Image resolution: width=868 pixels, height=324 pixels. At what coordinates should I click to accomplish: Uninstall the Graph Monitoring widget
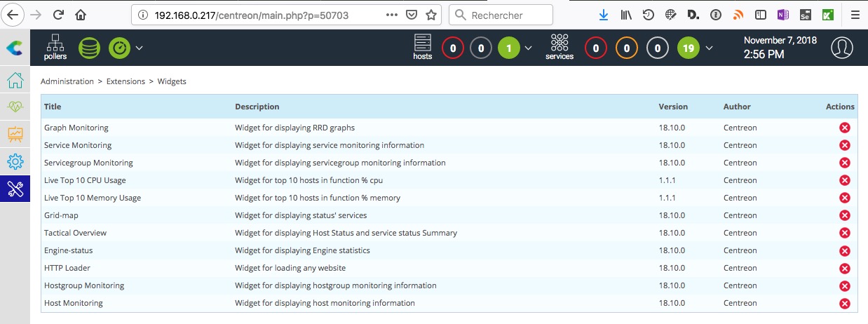[x=844, y=128]
